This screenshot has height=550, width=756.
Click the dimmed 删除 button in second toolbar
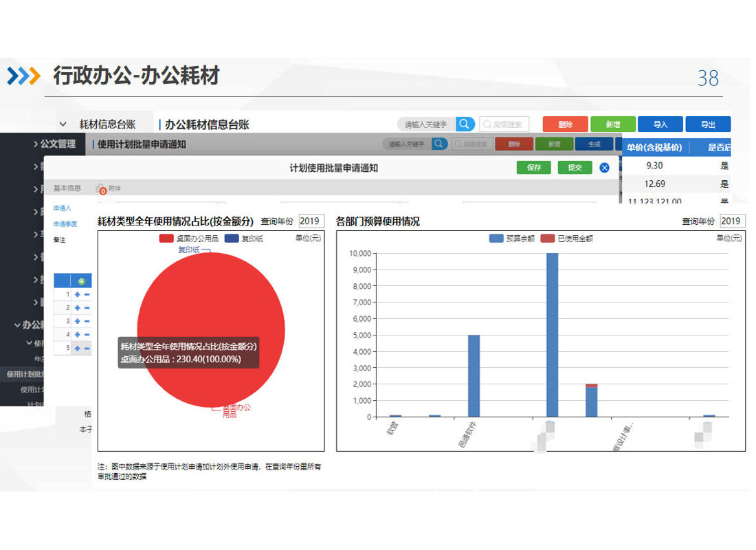click(514, 144)
